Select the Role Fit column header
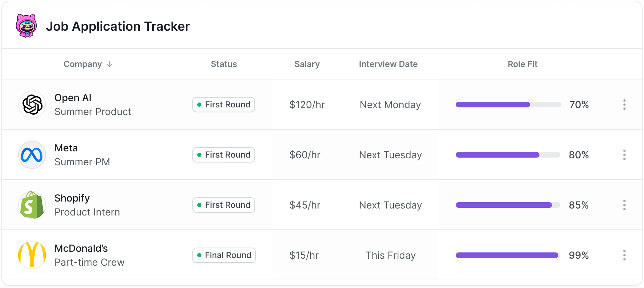The width and height of the screenshot is (644, 288). click(x=522, y=64)
